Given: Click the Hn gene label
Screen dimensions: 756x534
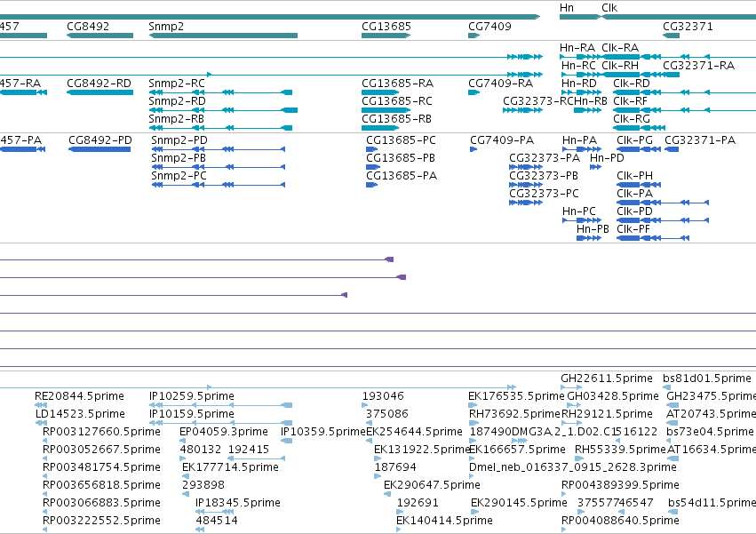Looking at the screenshot, I should click(567, 8).
